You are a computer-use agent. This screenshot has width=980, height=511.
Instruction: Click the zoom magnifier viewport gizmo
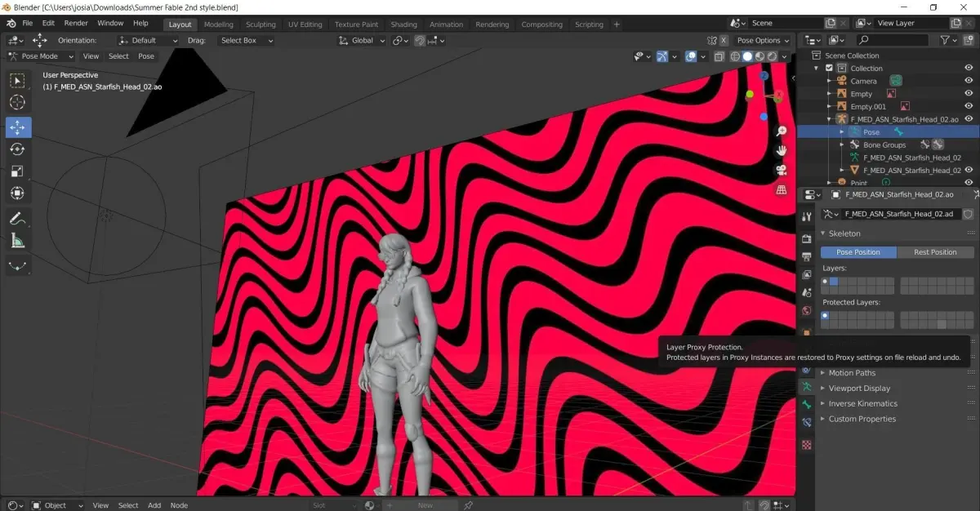click(x=782, y=131)
